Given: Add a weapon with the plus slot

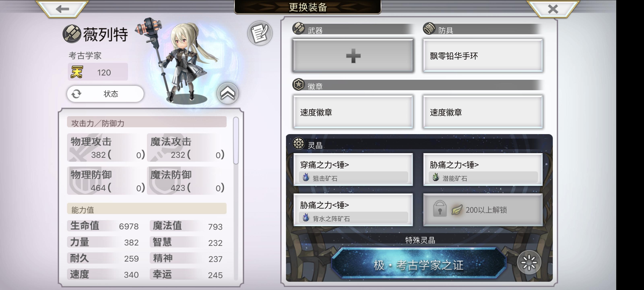Looking at the screenshot, I should 353,56.
